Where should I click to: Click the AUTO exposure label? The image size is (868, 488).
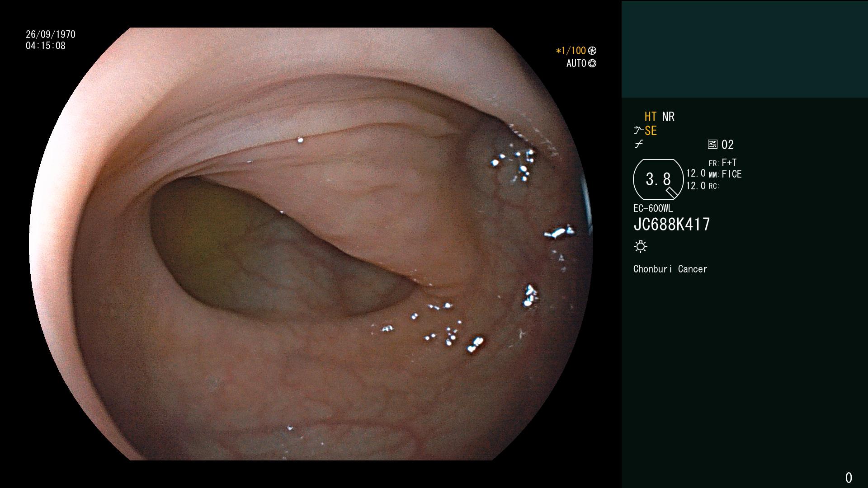[x=576, y=63]
